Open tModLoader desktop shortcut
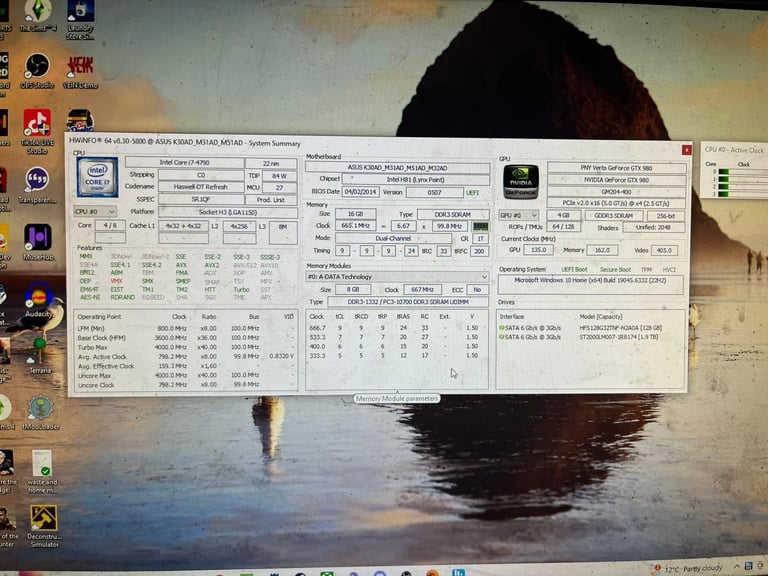Image resolution: width=768 pixels, height=576 pixels. click(41, 413)
